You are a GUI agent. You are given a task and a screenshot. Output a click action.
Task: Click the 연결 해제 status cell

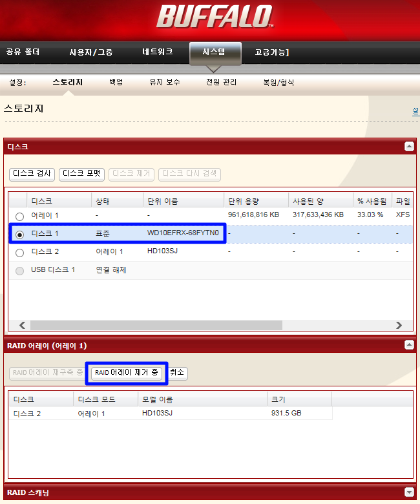coord(111,269)
